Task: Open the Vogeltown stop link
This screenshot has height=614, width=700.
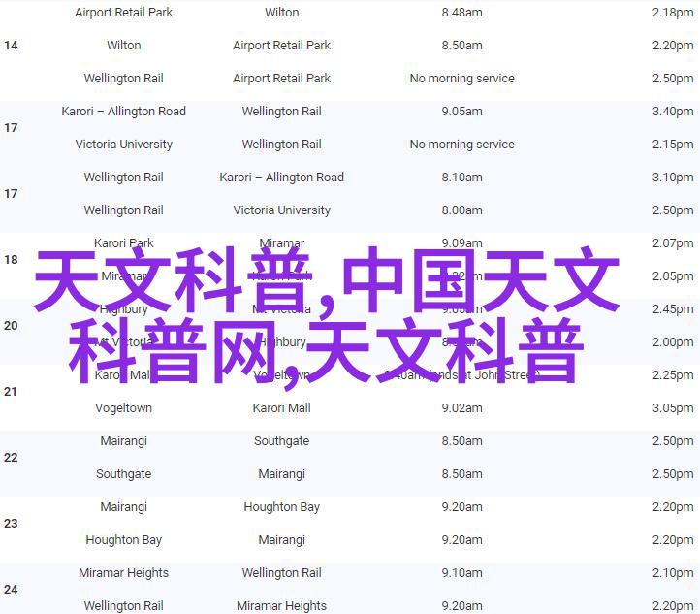Action: click(123, 408)
